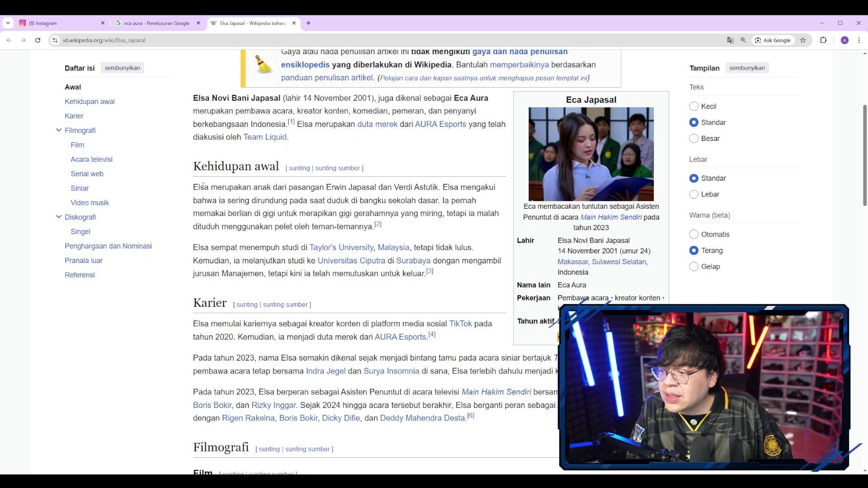Viewport: 868px width, 488px height.
Task: Hide the Tampilan appearance panel
Action: [x=747, y=68]
